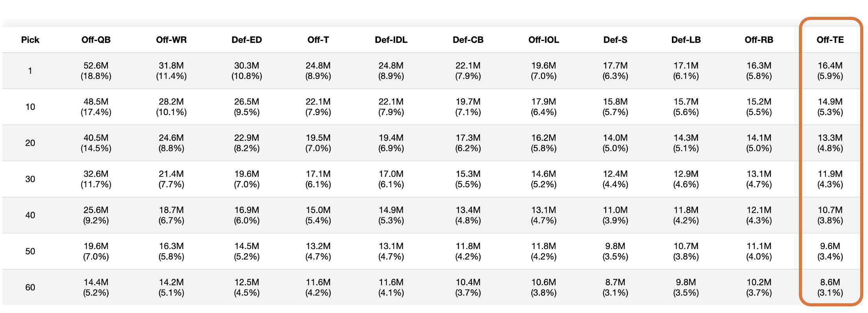Select the 8.6M Off-TE cell for pick 60
The width and height of the screenshot is (868, 313).
click(830, 288)
